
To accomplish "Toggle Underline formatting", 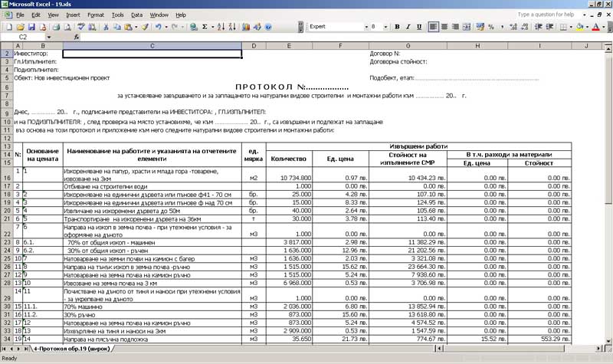I will tap(419, 27).
